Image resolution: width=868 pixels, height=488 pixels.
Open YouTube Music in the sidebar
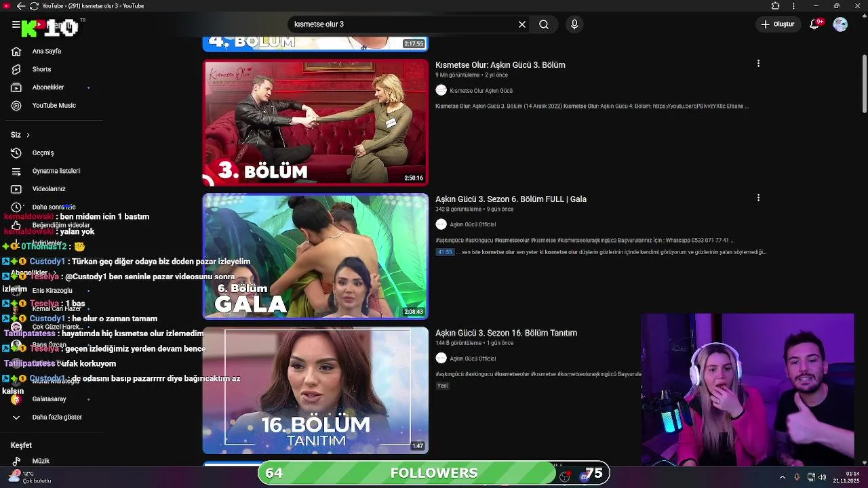click(x=54, y=105)
